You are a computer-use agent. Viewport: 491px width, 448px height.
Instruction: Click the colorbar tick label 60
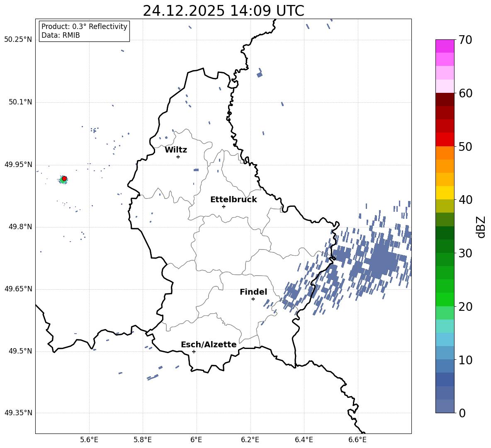pyautogui.click(x=465, y=93)
